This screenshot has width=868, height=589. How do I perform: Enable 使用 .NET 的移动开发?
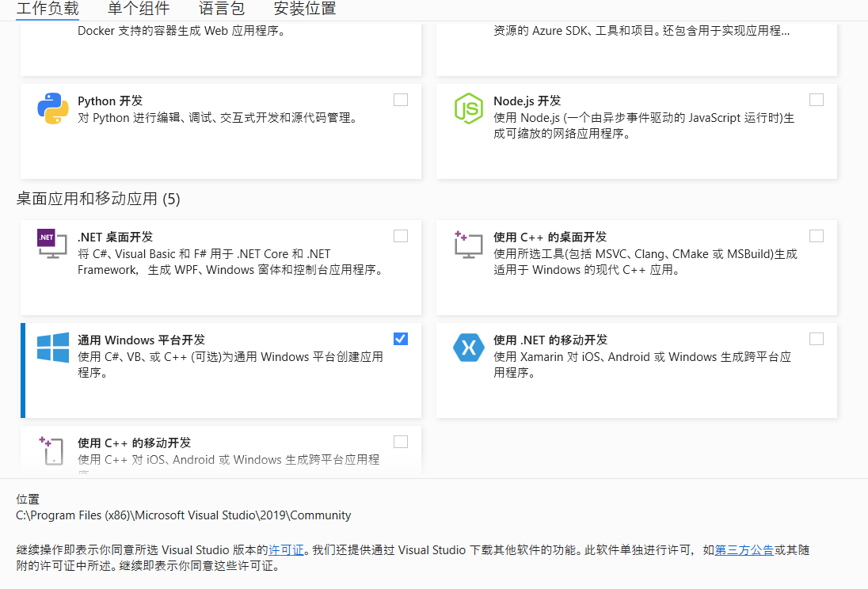click(817, 338)
